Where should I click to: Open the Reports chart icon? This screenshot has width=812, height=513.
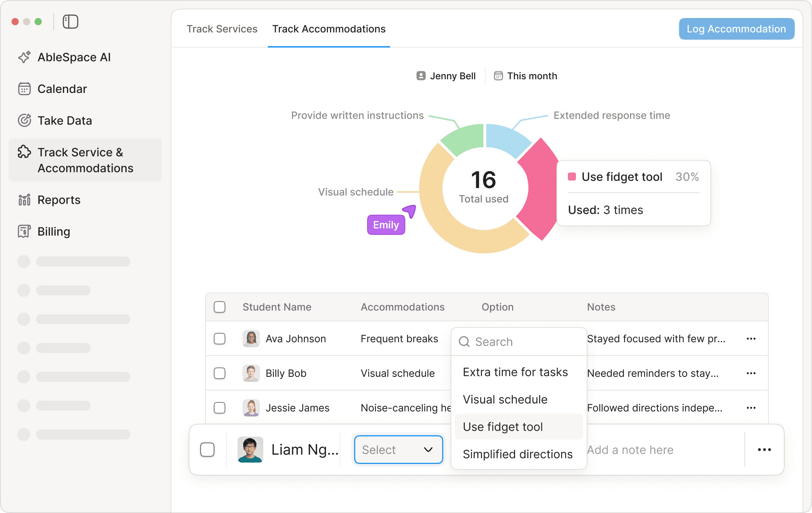tap(24, 200)
